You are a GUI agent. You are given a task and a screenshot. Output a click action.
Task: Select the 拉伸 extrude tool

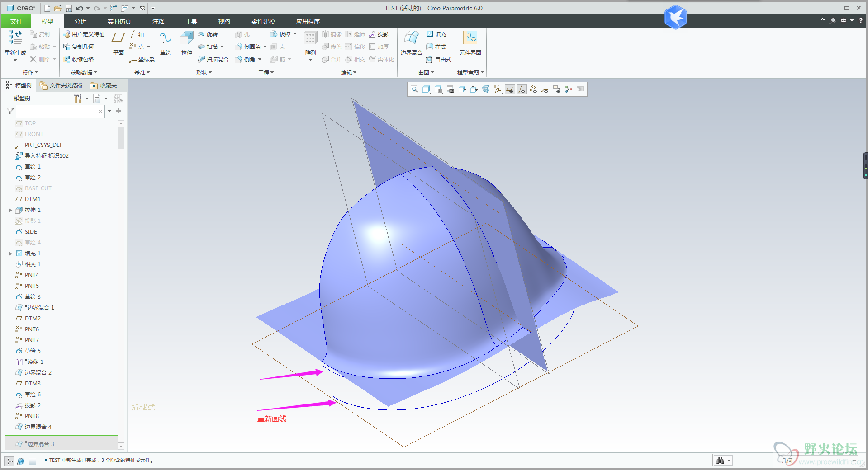coord(187,43)
